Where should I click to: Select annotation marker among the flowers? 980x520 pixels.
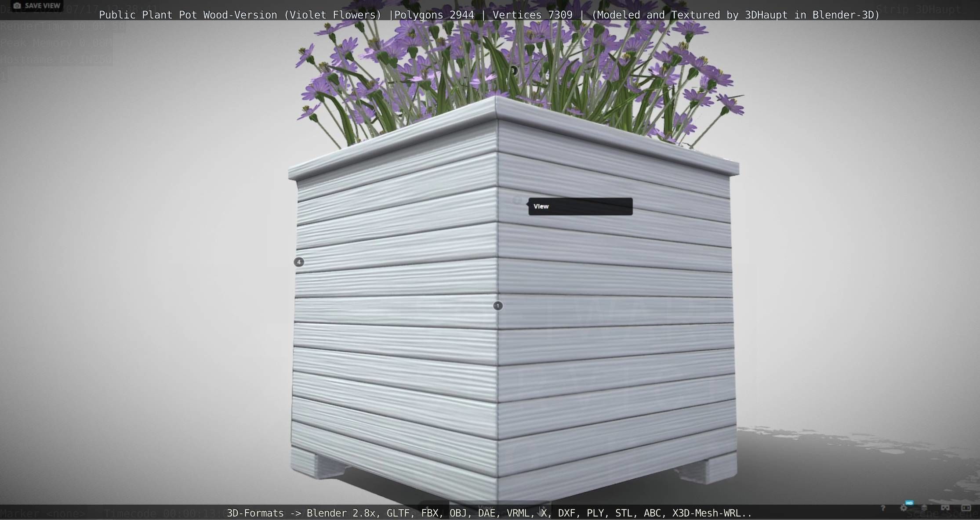click(513, 70)
